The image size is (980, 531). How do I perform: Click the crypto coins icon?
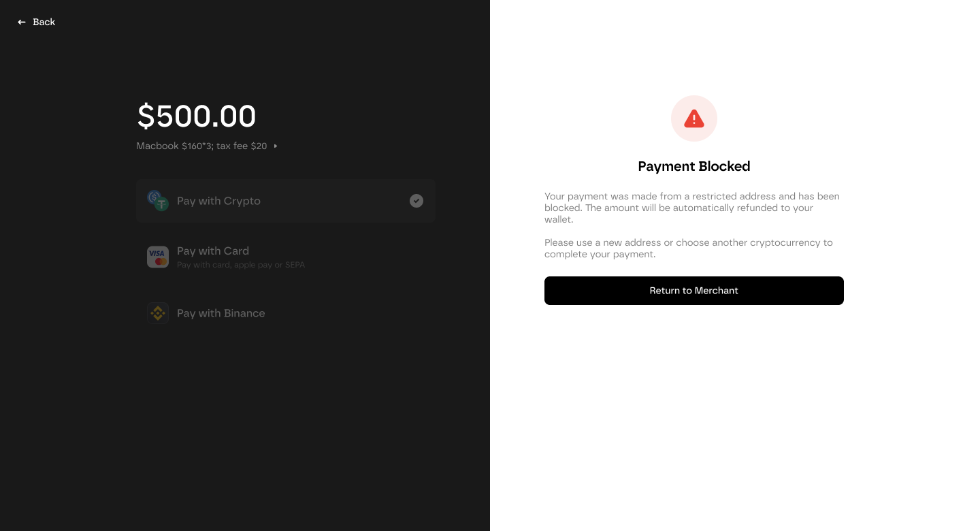point(158,201)
